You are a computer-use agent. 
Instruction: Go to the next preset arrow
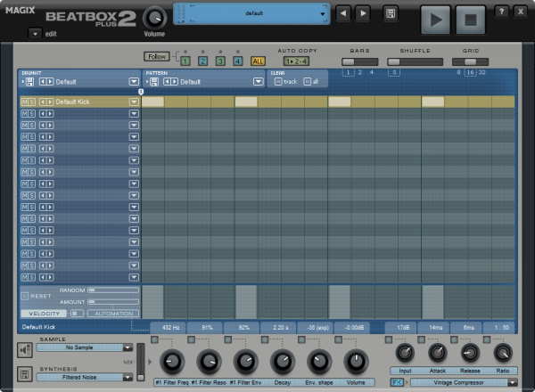click(x=362, y=14)
